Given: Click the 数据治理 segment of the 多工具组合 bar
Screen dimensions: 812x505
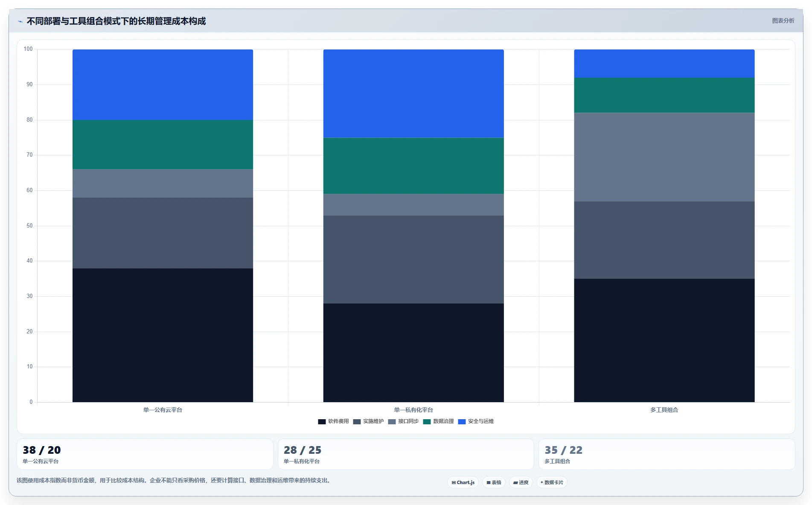Looking at the screenshot, I should (x=664, y=96).
